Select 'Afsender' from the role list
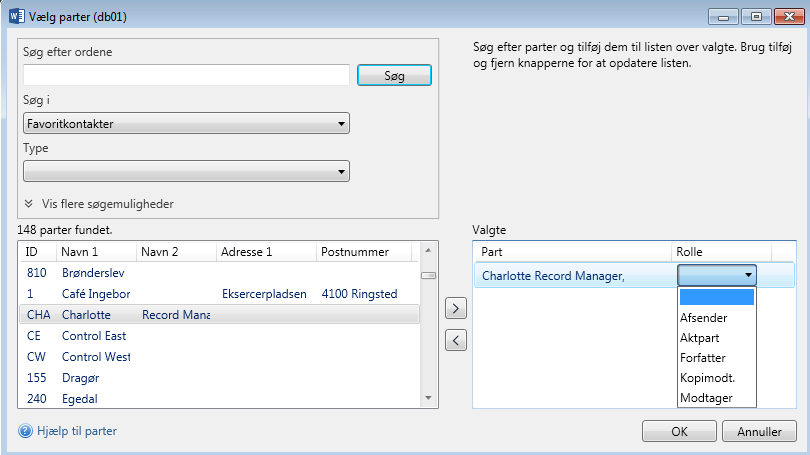This screenshot has height=455, width=810. pos(703,318)
